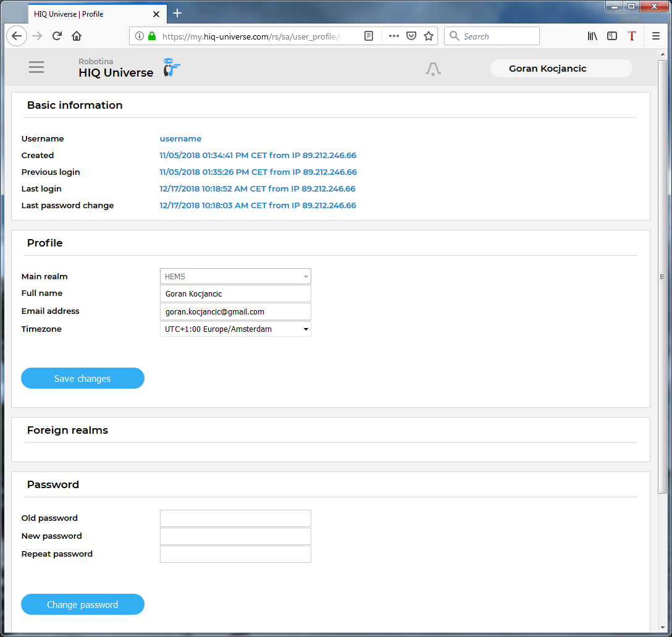Open Firefox library icon

(592, 36)
